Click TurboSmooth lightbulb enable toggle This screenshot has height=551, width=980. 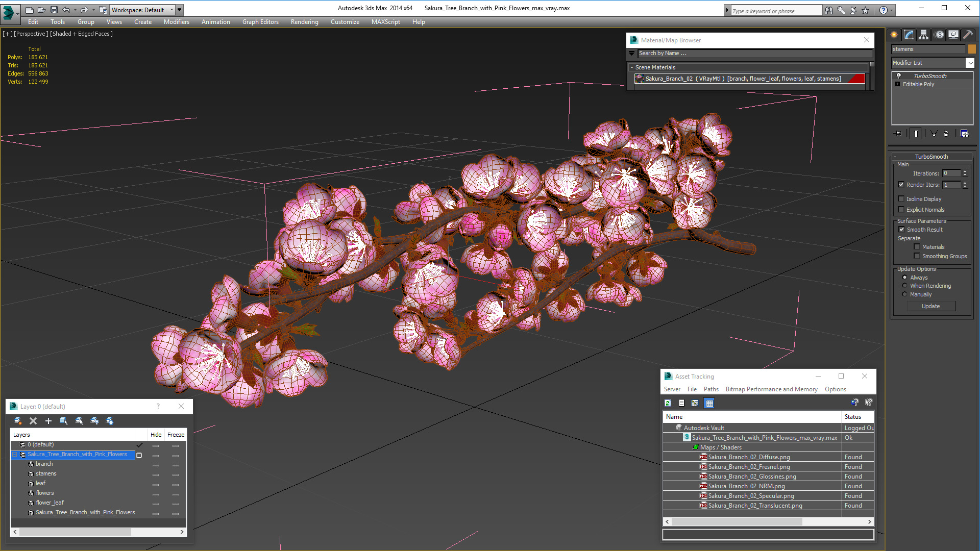pyautogui.click(x=899, y=76)
